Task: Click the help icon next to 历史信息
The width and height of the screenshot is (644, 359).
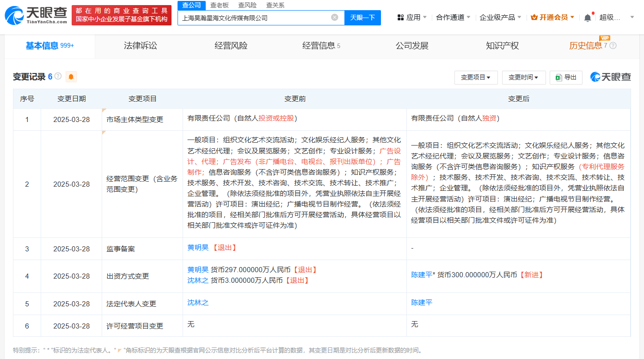Action: (x=613, y=46)
